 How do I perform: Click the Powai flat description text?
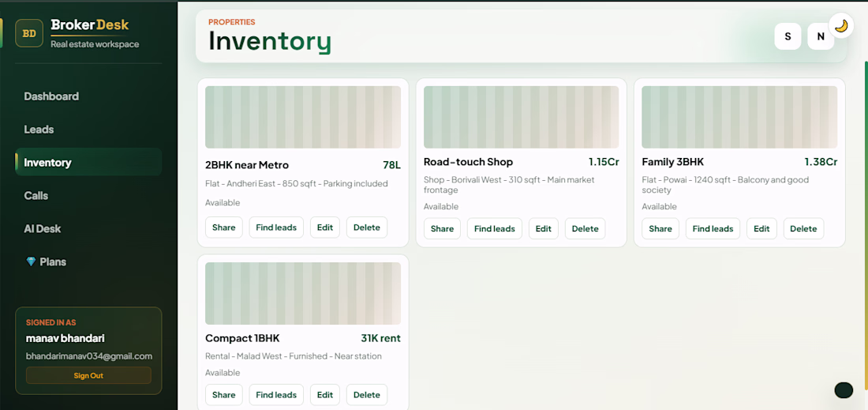[x=726, y=185]
